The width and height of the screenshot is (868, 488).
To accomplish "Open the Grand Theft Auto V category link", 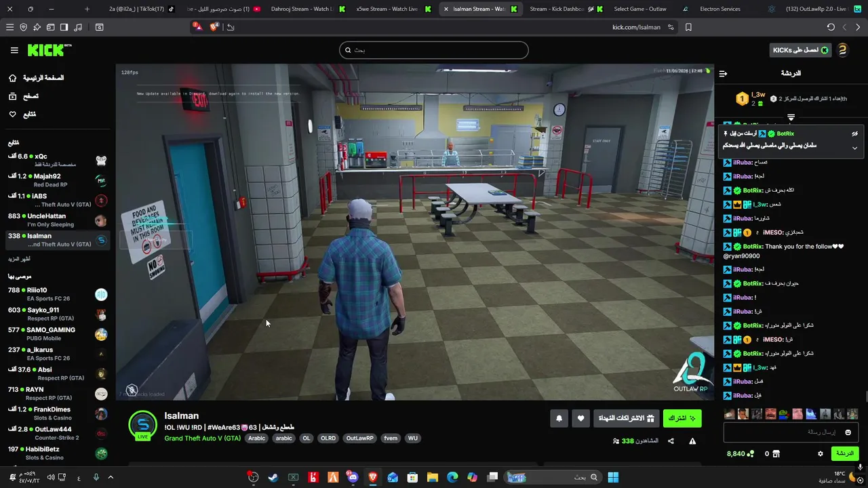I will tap(202, 439).
